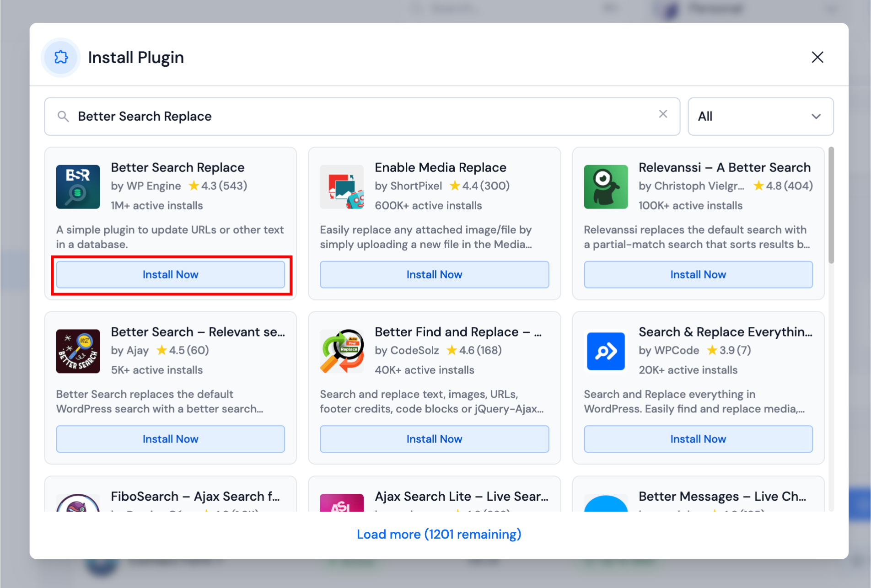Click the star icon beside rating 4.3 (543)

[194, 186]
